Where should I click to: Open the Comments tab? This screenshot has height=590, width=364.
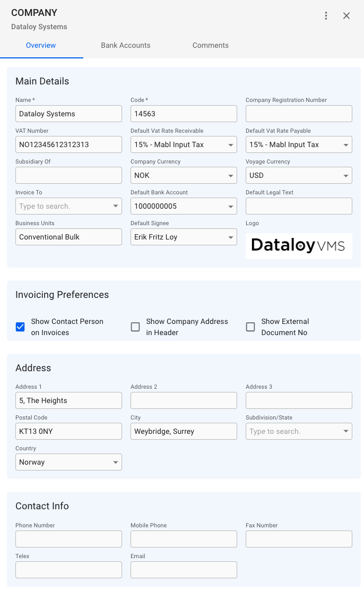click(x=211, y=46)
